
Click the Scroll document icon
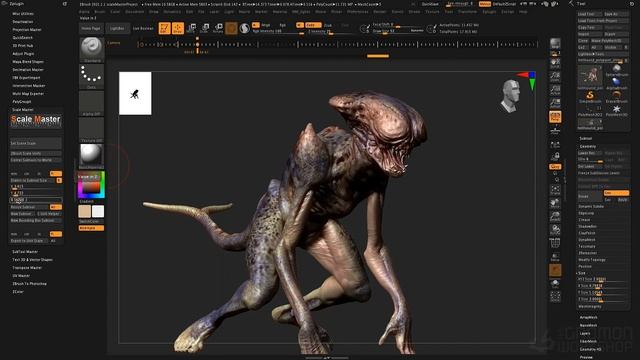click(x=555, y=63)
